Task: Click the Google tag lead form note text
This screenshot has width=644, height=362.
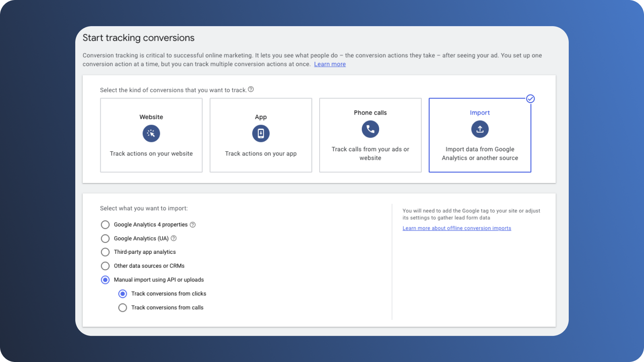Action: click(x=471, y=214)
